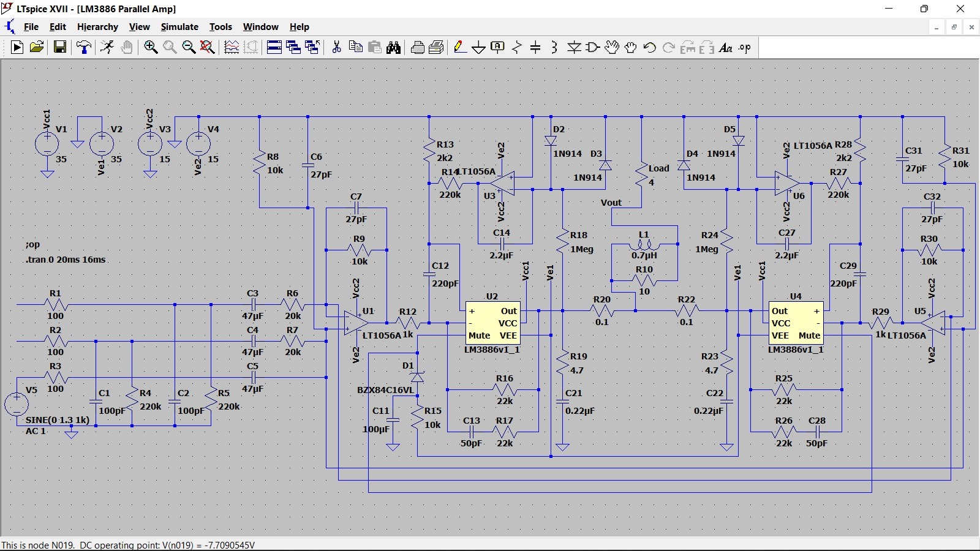The image size is (980, 551).
Task: Tile the windows using toolbar icon
Action: click(274, 47)
